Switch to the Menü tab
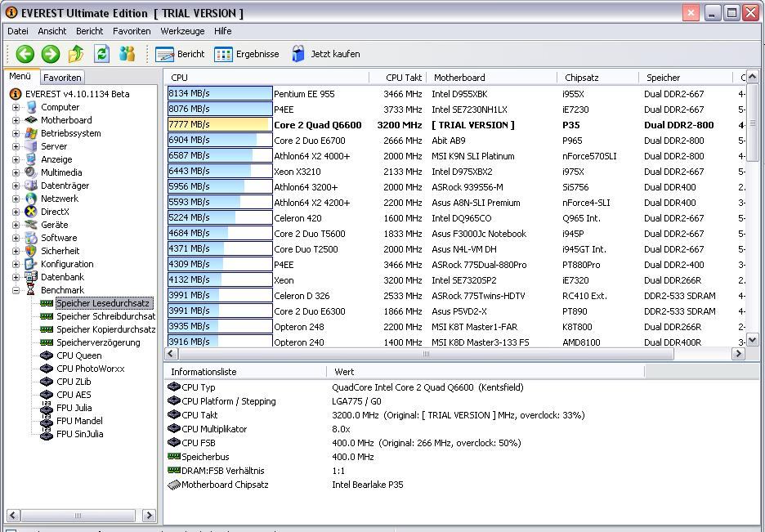Image resolution: width=765 pixels, height=532 pixels. pyautogui.click(x=20, y=77)
